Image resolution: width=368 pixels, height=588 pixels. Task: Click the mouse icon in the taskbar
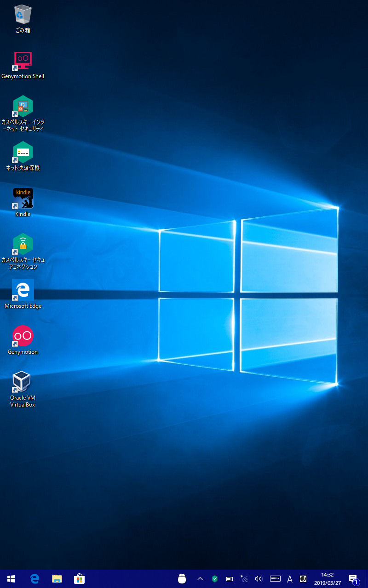(182, 579)
